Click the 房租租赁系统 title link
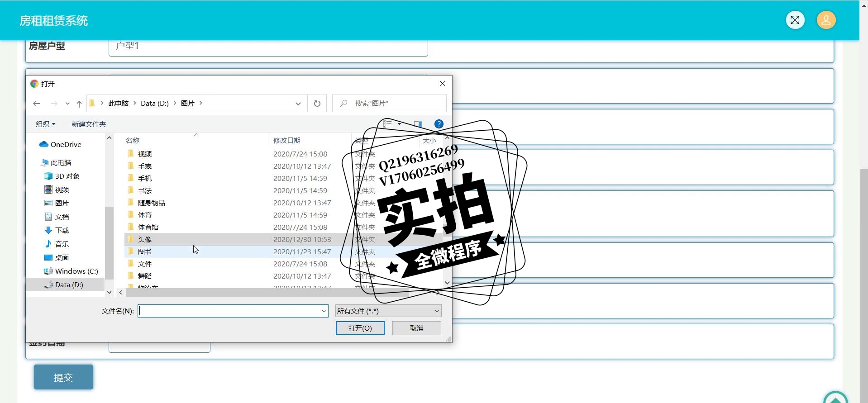The height and width of the screenshot is (403, 868). click(54, 20)
